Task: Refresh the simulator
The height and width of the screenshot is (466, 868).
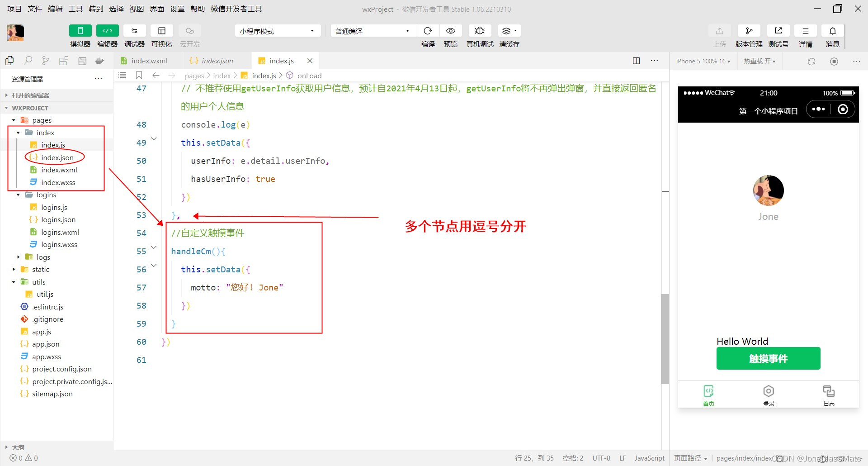Action: (x=811, y=61)
